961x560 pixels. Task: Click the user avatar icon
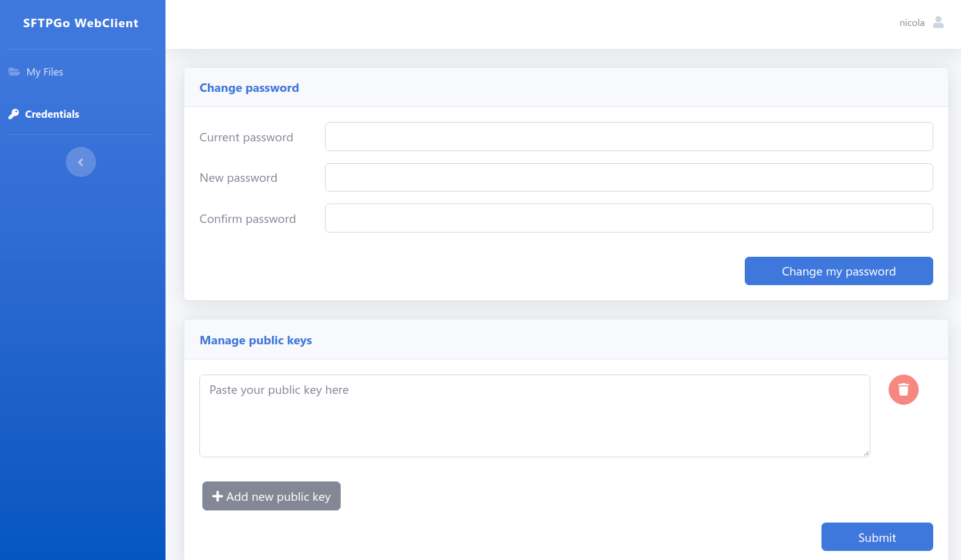click(938, 22)
